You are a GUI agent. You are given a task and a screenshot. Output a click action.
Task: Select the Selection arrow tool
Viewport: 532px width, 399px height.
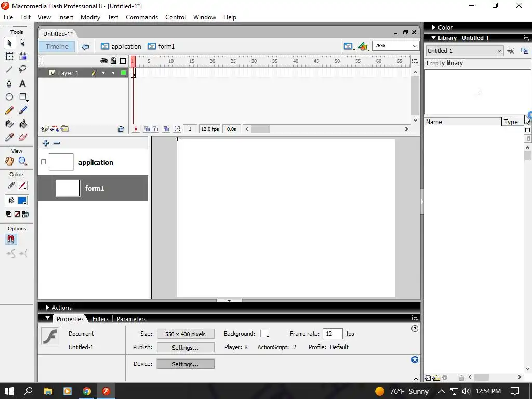coord(9,43)
